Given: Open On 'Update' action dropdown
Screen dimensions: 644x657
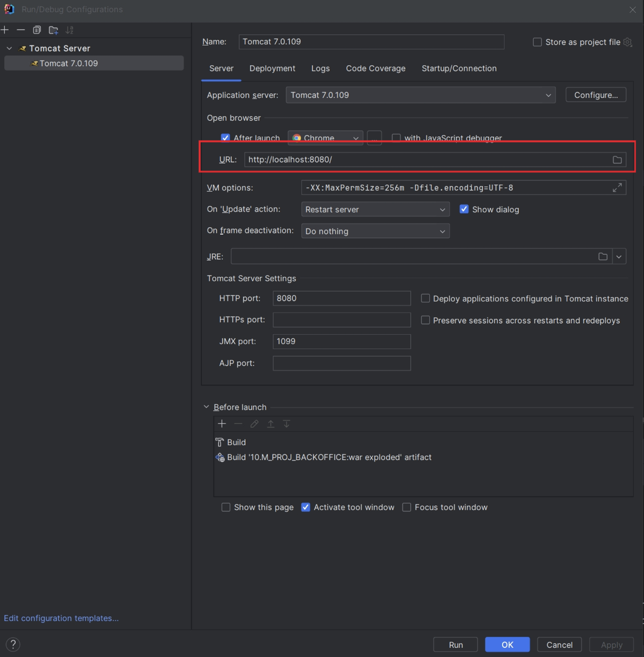Looking at the screenshot, I should (x=376, y=209).
